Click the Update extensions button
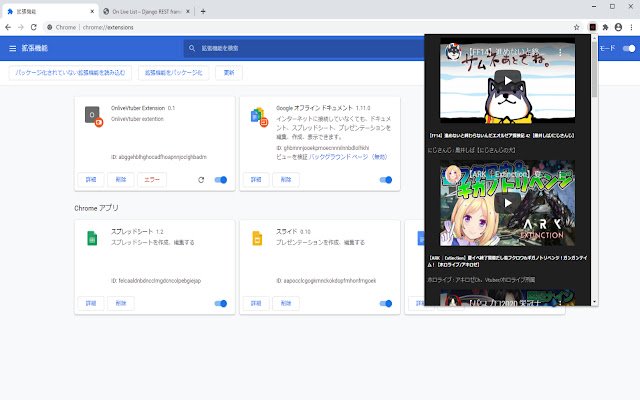 229,73
